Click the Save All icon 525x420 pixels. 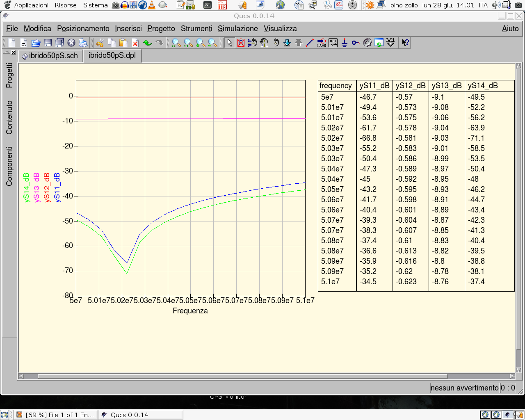59,43
